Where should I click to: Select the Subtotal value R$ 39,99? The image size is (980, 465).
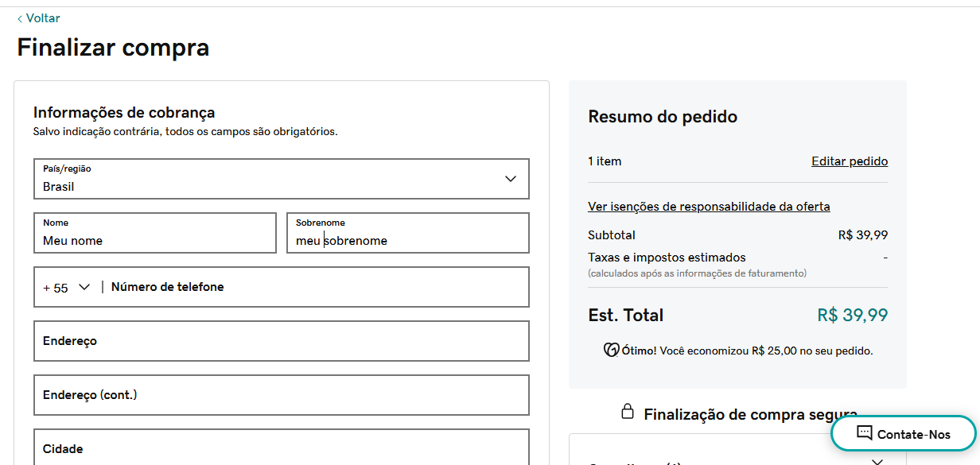(863, 235)
